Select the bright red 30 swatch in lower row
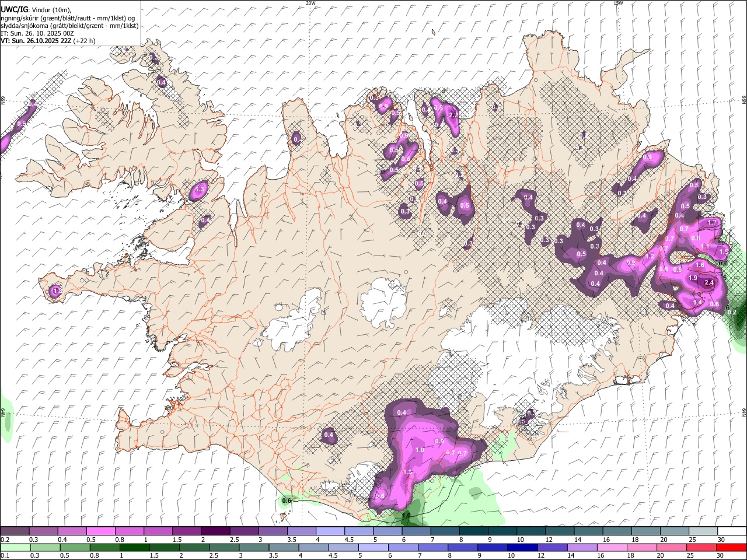 click(732, 547)
